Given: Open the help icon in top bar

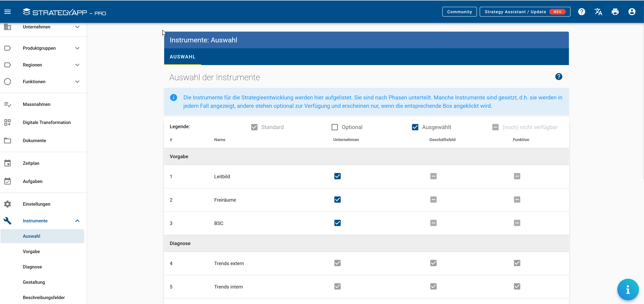Looking at the screenshot, I should (581, 12).
